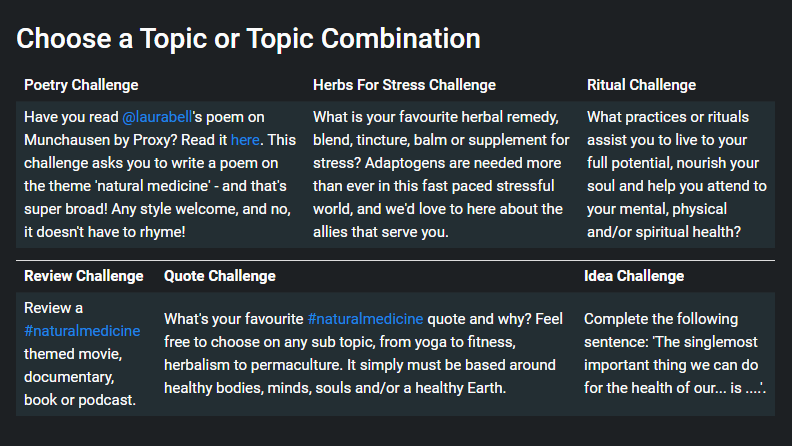Viewport: 792px width, 446px height.
Task: Click the horizontal divider between tables
Action: click(x=395, y=261)
